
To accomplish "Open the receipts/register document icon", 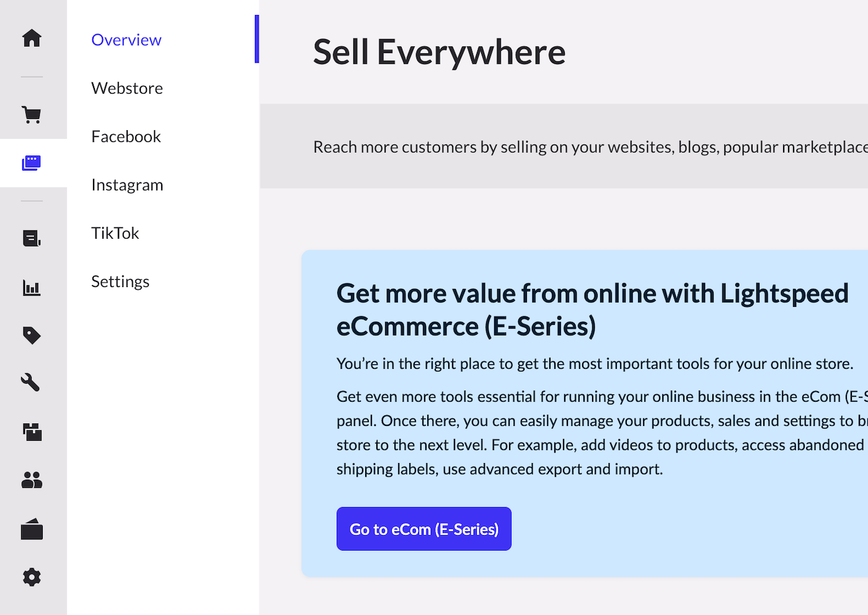I will tap(32, 238).
